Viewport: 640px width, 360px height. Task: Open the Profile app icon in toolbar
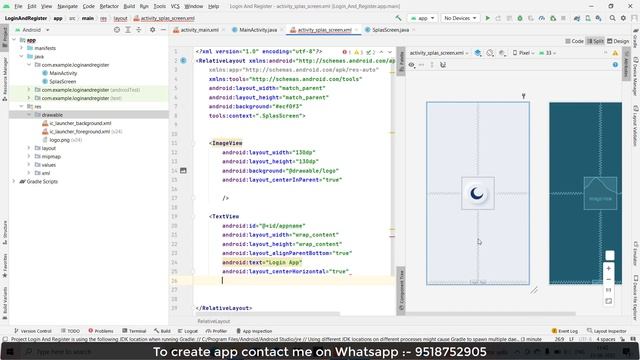coord(542,18)
